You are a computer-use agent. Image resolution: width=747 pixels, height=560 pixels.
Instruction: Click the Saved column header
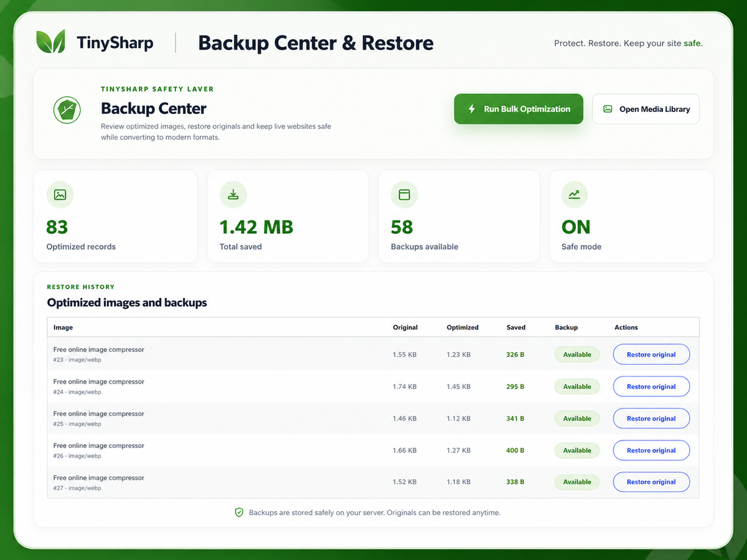click(516, 327)
